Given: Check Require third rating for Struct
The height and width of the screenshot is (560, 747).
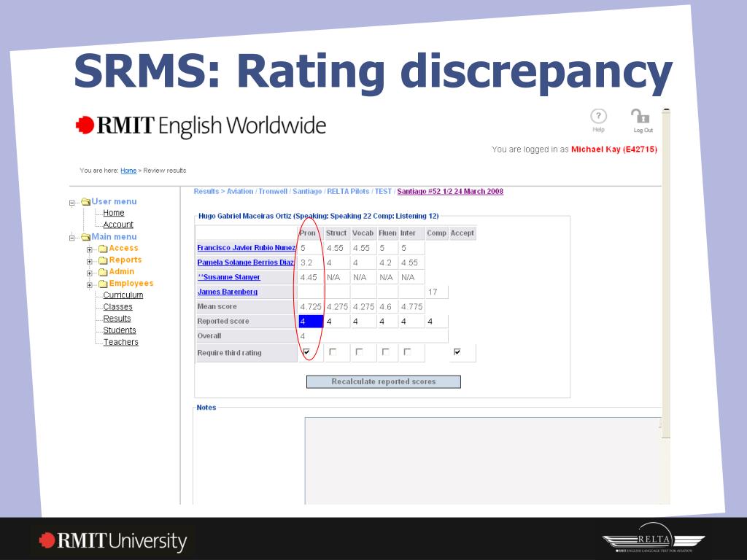Looking at the screenshot, I should [333, 352].
